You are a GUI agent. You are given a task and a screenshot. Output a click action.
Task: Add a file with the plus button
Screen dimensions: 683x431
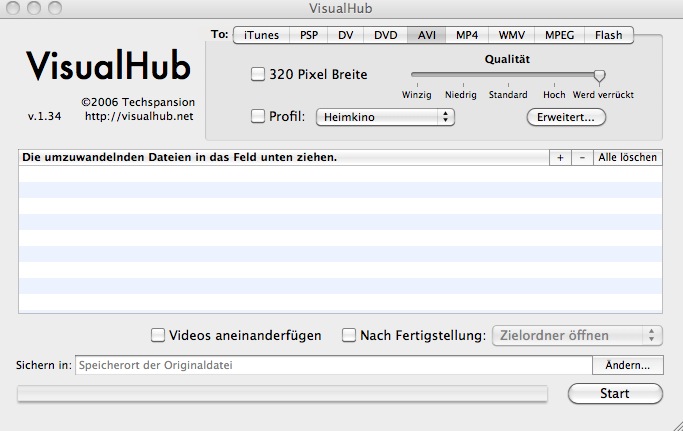(560, 158)
